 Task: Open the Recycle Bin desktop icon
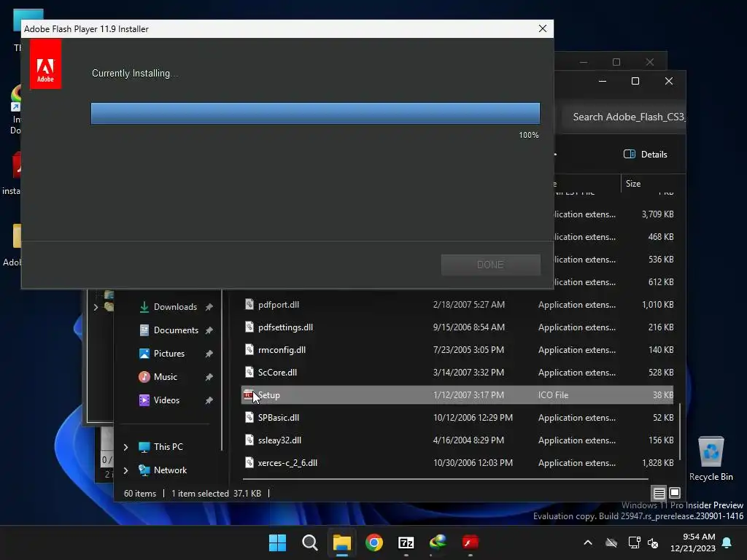(711, 459)
